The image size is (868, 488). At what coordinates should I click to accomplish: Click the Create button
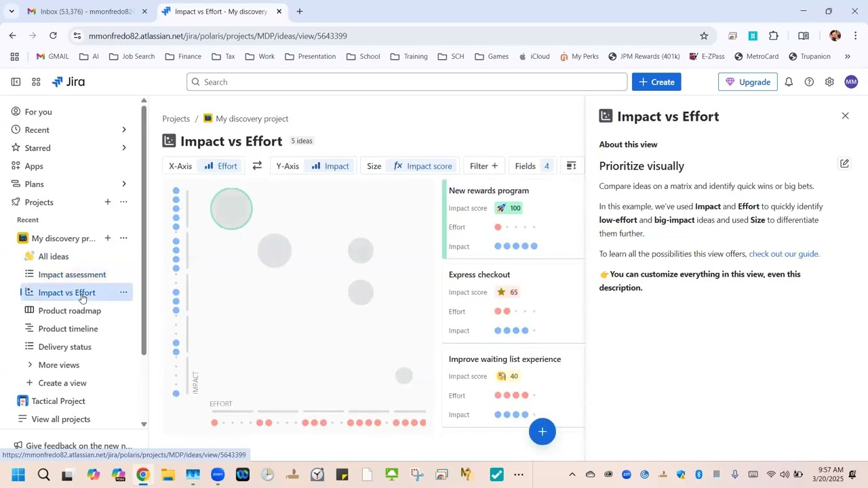(656, 82)
